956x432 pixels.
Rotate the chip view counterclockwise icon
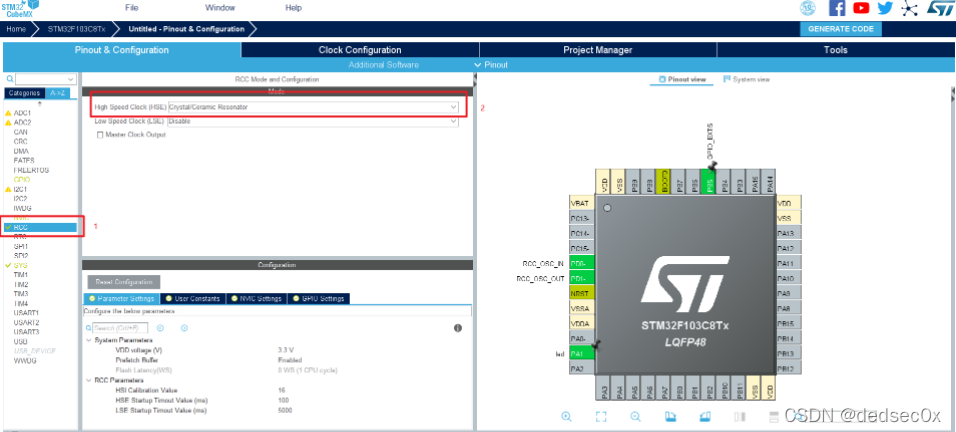[x=705, y=417]
